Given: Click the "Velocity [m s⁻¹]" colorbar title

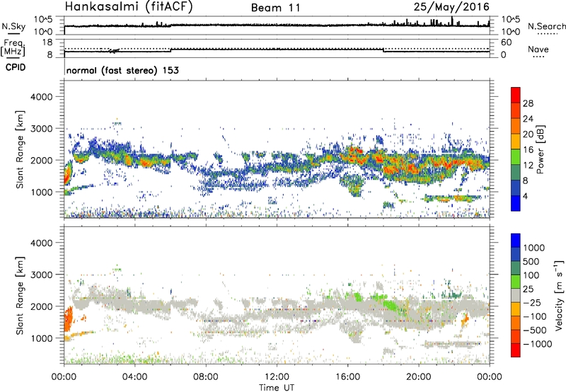Looking at the screenshot, I should pos(559,295).
